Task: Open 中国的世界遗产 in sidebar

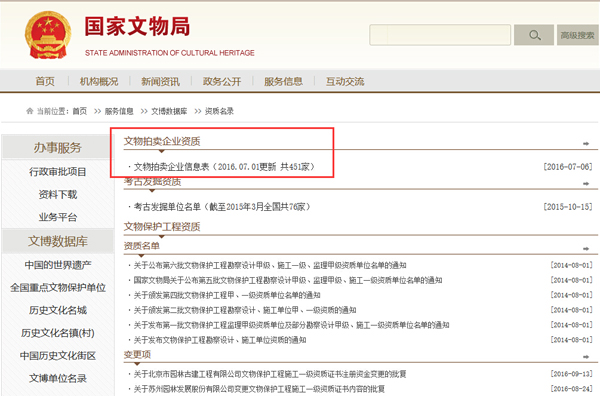Action: point(58,265)
